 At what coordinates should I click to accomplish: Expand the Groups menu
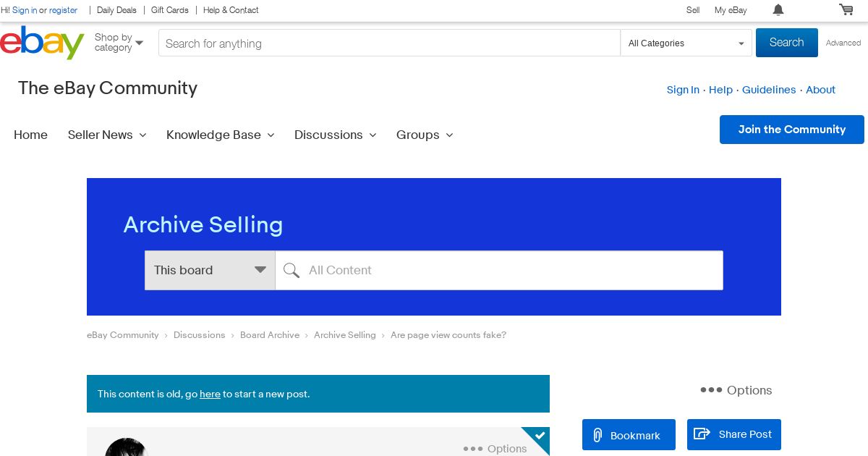425,135
